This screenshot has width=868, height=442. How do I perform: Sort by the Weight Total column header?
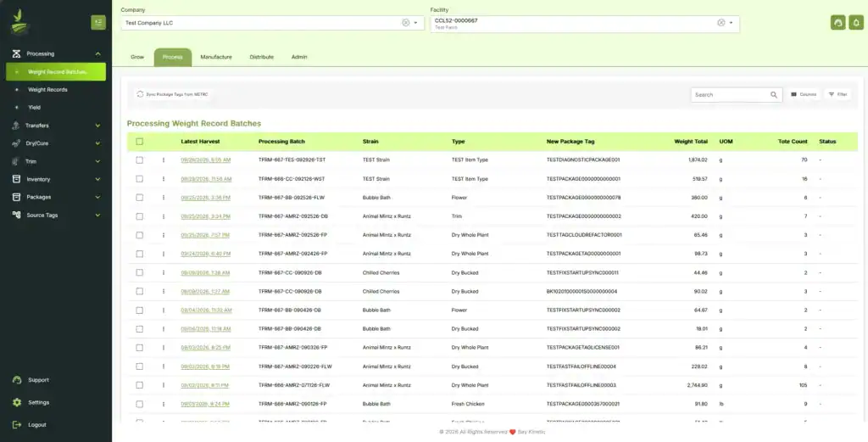coord(690,142)
